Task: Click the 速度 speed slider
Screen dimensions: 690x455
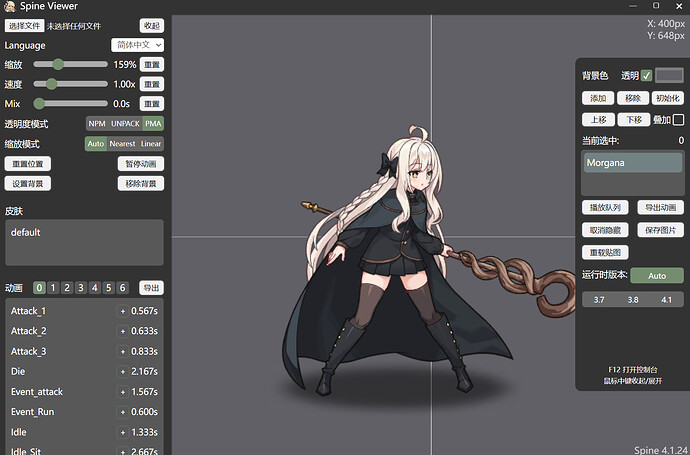Action: (x=70, y=84)
